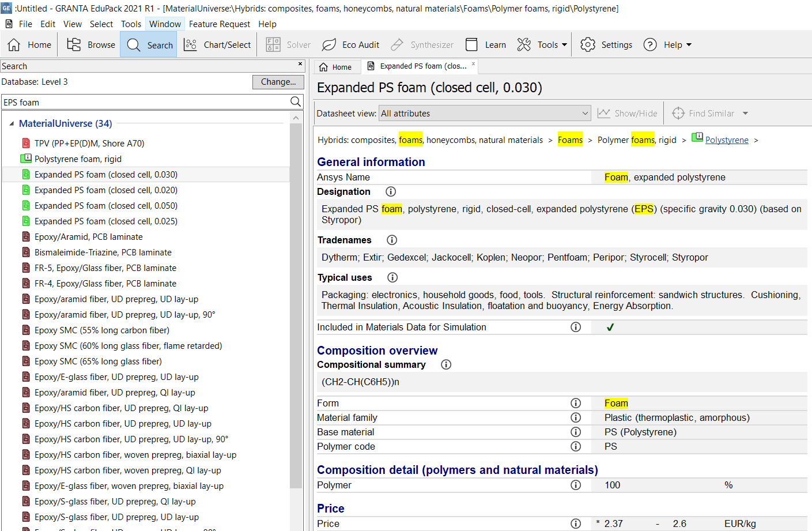Open the File menu
The image size is (812, 531).
tap(25, 24)
